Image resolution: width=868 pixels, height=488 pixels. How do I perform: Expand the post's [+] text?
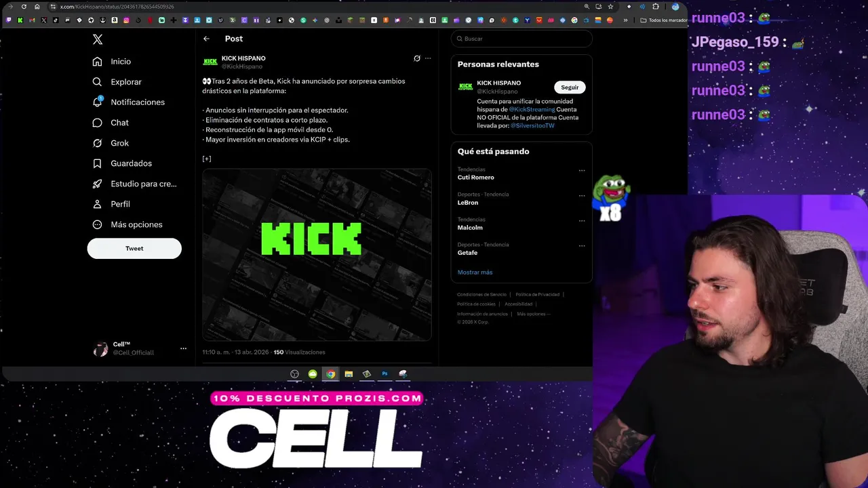(207, 159)
